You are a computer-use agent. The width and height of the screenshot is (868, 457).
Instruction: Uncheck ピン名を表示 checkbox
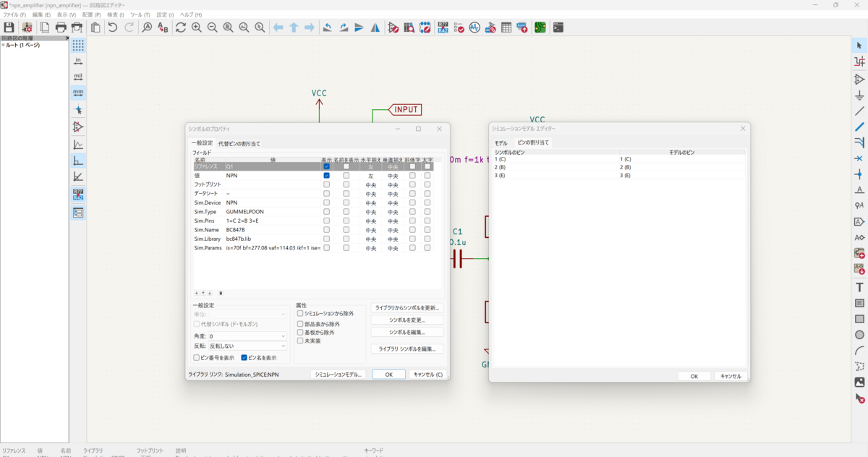(244, 357)
